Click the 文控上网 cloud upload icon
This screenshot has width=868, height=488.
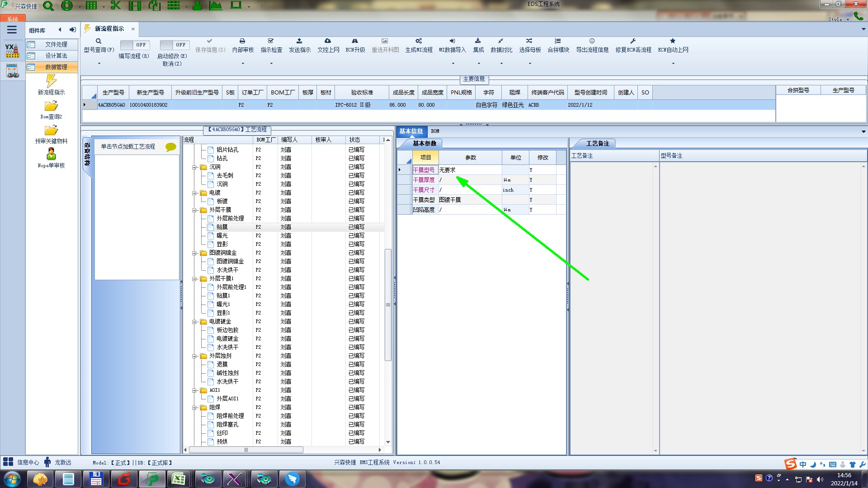pos(328,41)
